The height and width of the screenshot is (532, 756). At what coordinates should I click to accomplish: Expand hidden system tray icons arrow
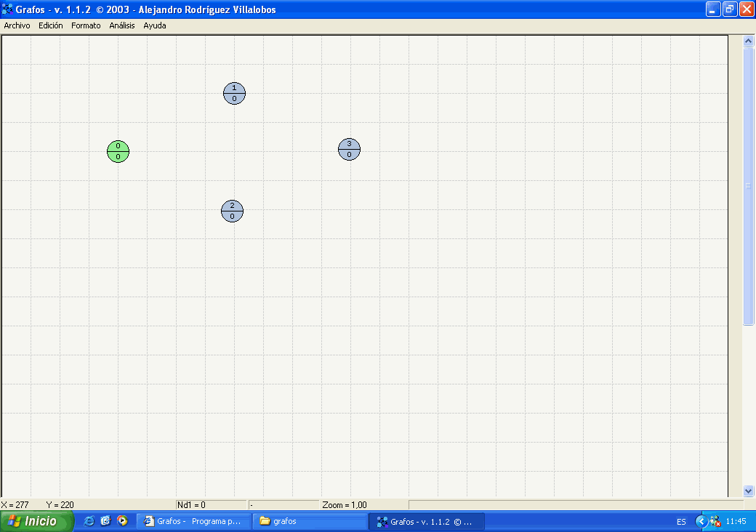701,521
